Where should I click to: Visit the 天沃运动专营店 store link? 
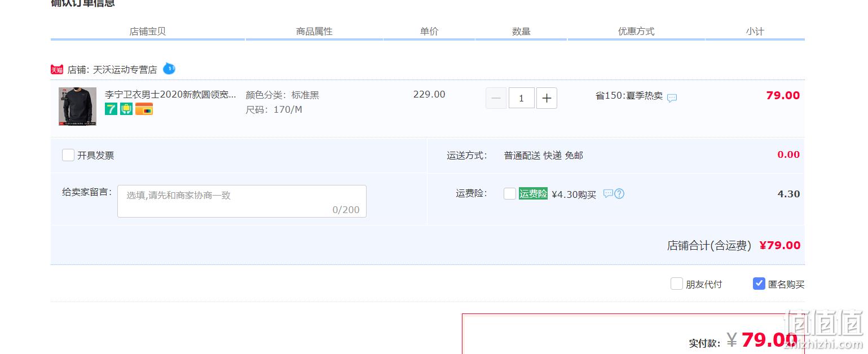[x=125, y=70]
